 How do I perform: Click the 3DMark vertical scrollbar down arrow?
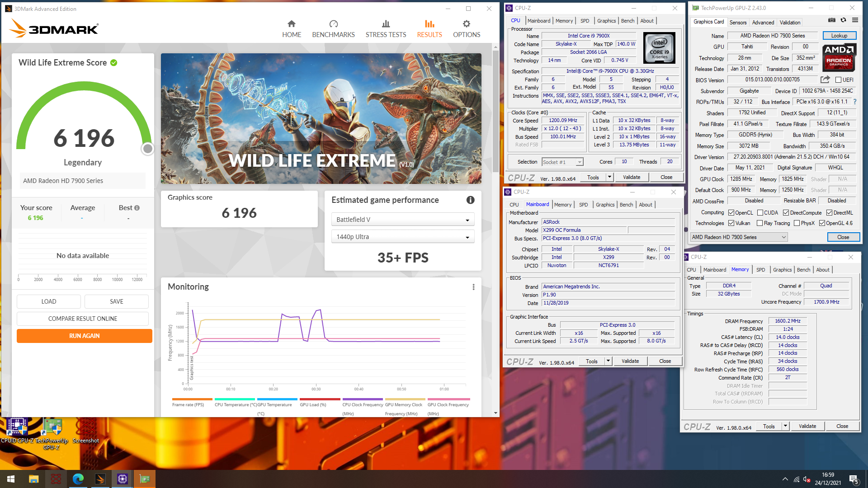coord(495,413)
